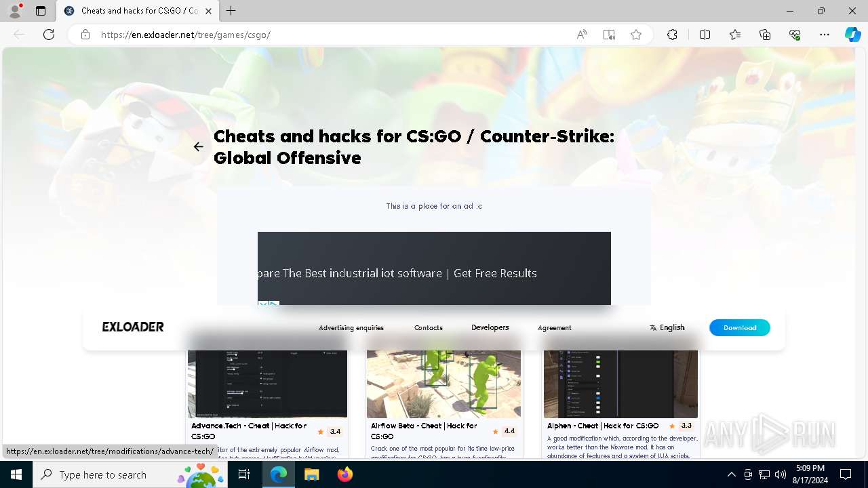Screen dimensions: 868x488
Task: Go back using page arrow beside heading
Action: [198, 146]
